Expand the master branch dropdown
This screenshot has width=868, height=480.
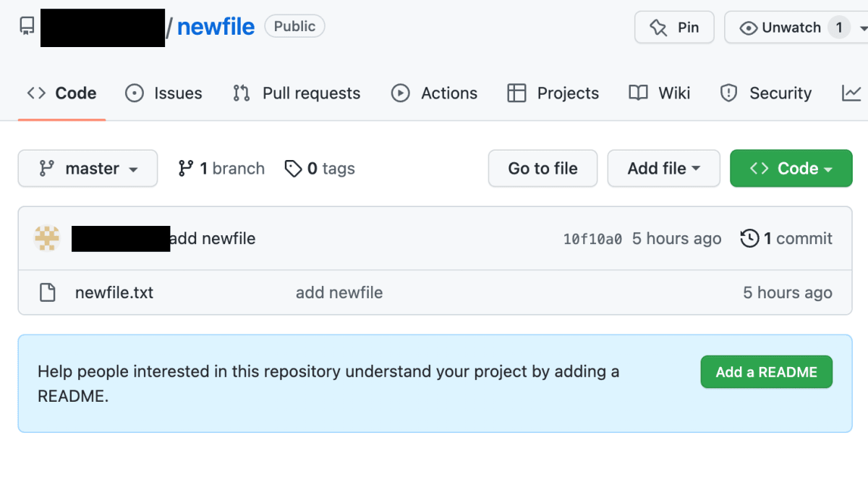pyautogui.click(x=88, y=169)
